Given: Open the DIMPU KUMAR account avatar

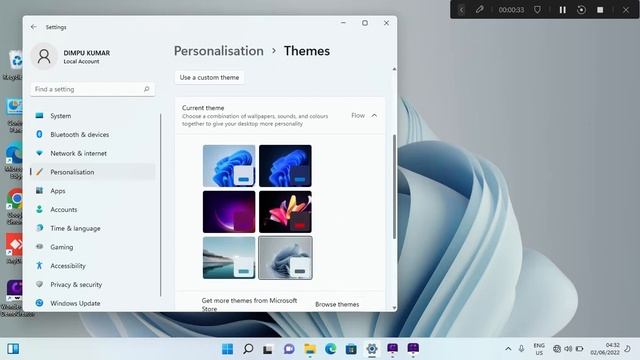Looking at the screenshot, I should pos(44,56).
